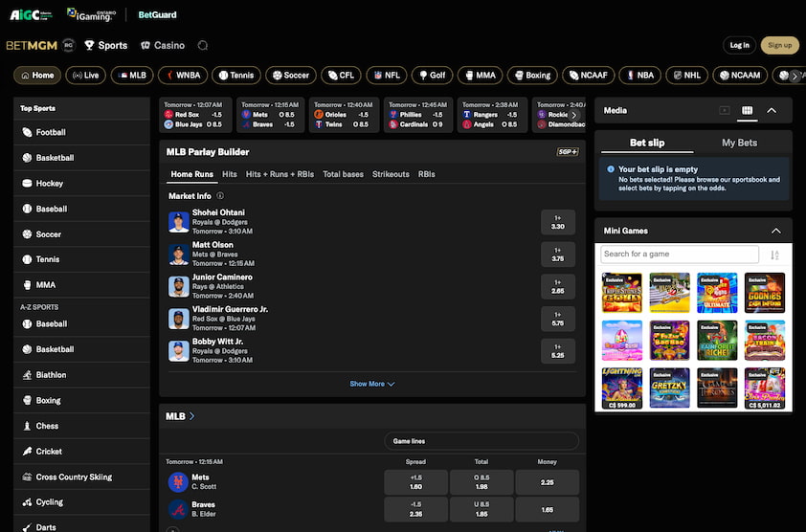
Task: Click the Log in button
Action: click(x=739, y=45)
